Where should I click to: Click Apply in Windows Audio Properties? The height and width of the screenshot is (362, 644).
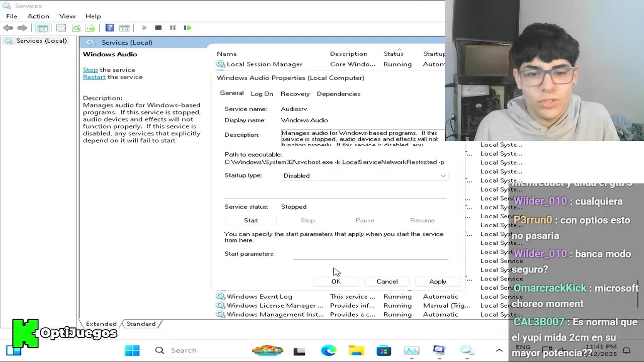tap(438, 282)
